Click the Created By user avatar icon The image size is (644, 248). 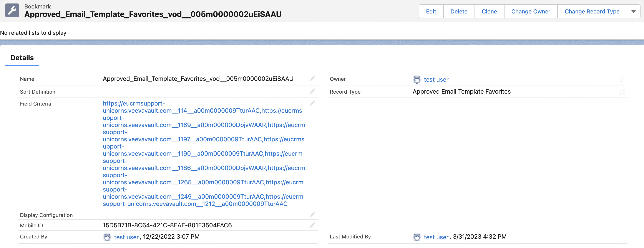pos(107,237)
